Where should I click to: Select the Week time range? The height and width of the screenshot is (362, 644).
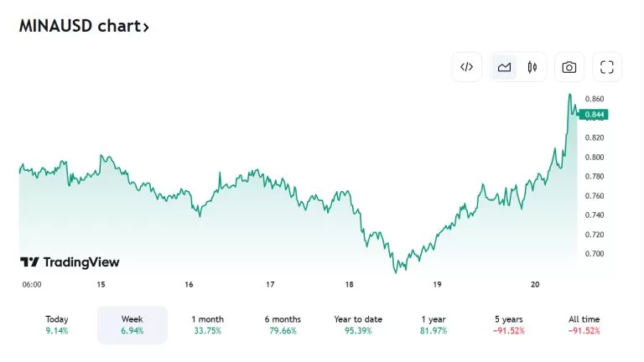(x=132, y=324)
